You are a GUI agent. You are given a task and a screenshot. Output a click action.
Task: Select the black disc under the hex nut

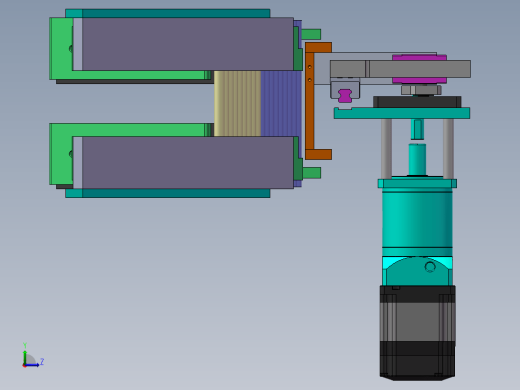(x=417, y=102)
